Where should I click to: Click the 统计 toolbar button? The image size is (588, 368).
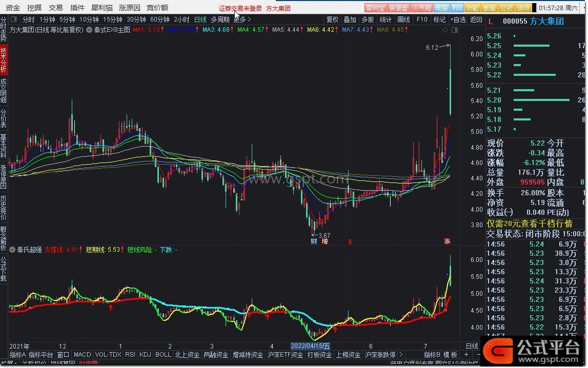pyautogui.click(x=386, y=19)
